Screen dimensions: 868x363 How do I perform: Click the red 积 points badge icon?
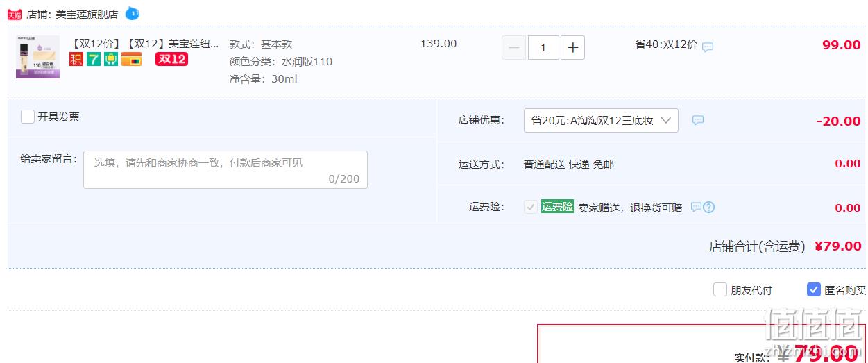[x=76, y=59]
